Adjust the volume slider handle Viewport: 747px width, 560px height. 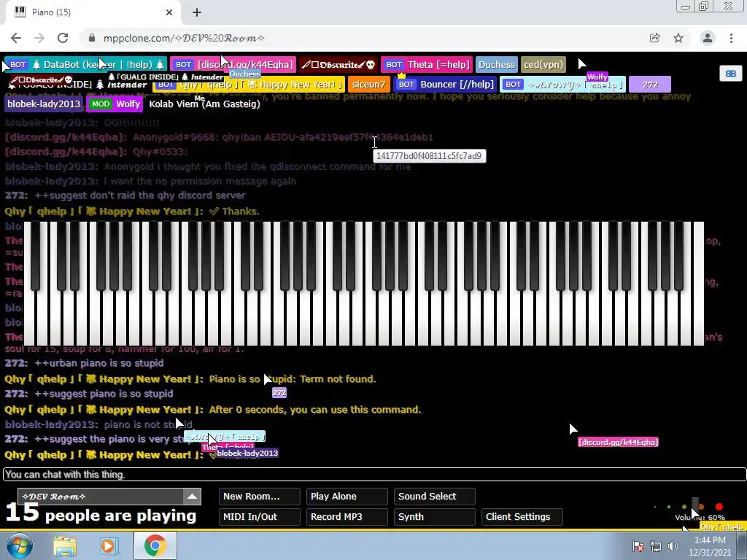point(695,506)
